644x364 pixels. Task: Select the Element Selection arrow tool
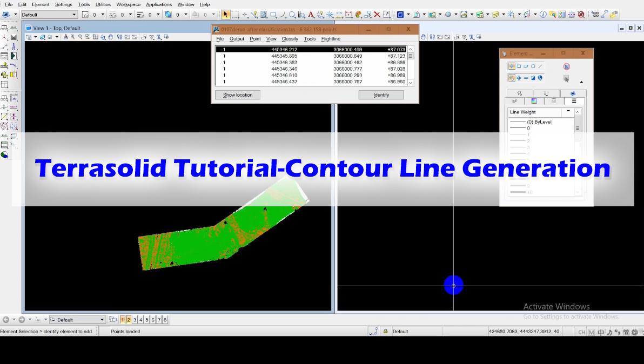click(x=226, y=15)
